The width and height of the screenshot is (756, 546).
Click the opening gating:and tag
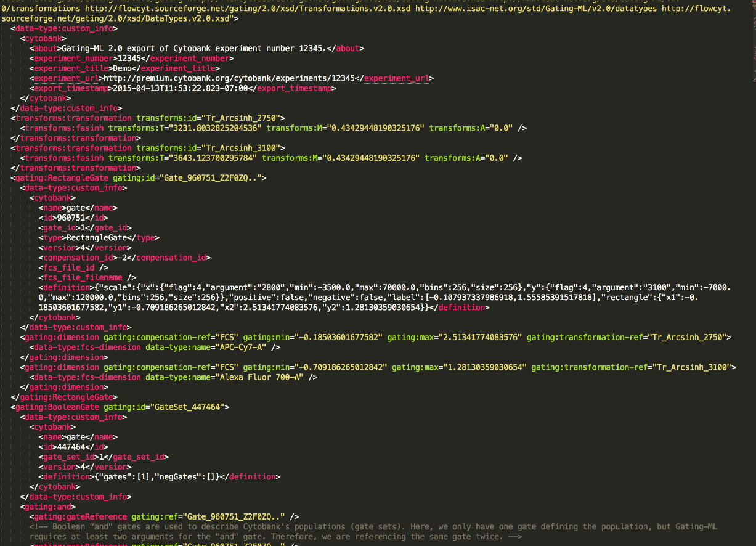(52, 507)
